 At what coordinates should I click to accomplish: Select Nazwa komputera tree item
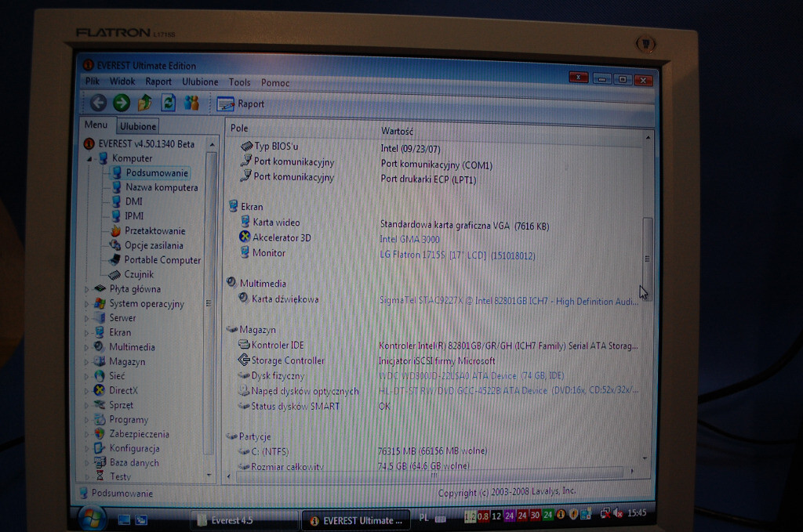[x=162, y=187]
